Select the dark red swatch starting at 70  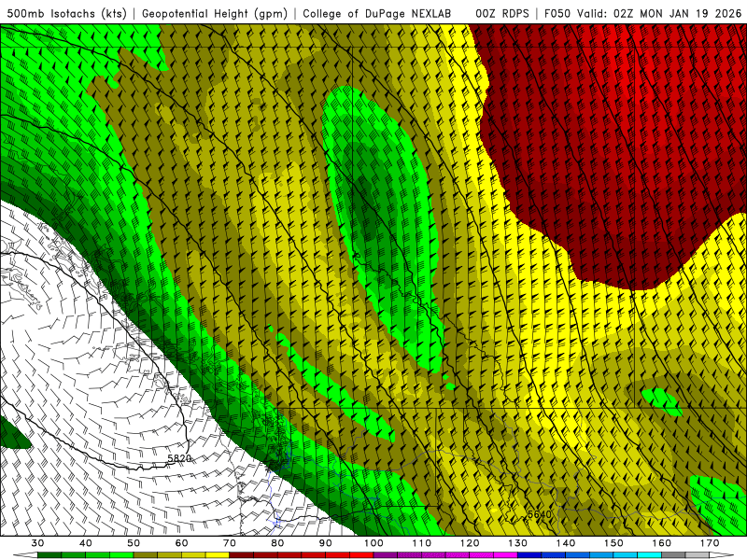(x=241, y=555)
